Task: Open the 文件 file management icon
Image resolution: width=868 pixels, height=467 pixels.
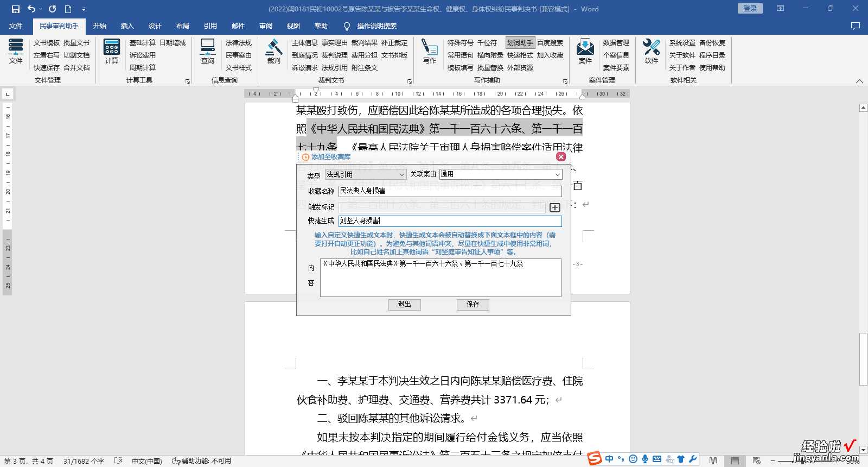Action: pyautogui.click(x=16, y=51)
